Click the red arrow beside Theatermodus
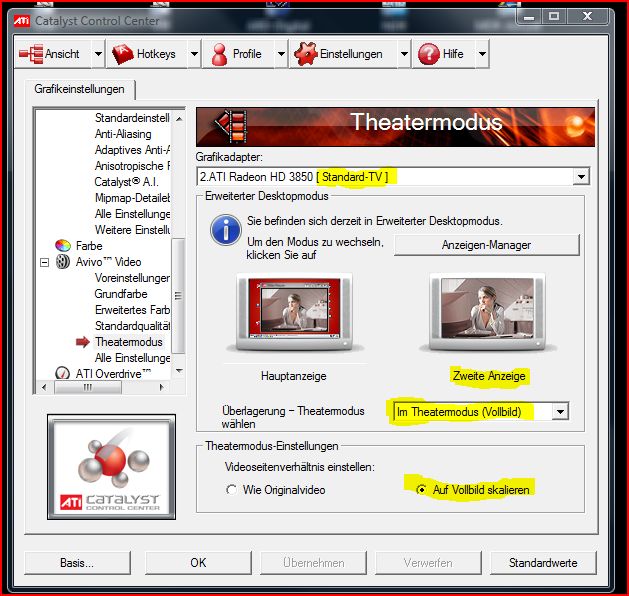 83,342
